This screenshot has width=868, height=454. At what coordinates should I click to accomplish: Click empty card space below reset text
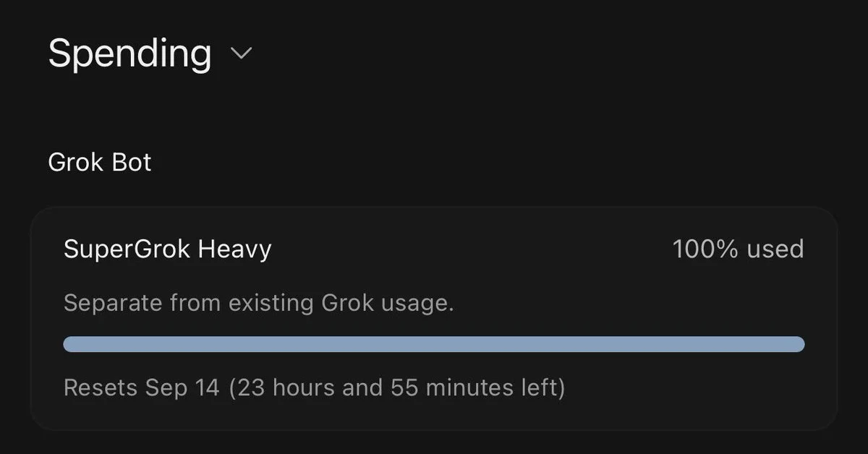(x=434, y=416)
